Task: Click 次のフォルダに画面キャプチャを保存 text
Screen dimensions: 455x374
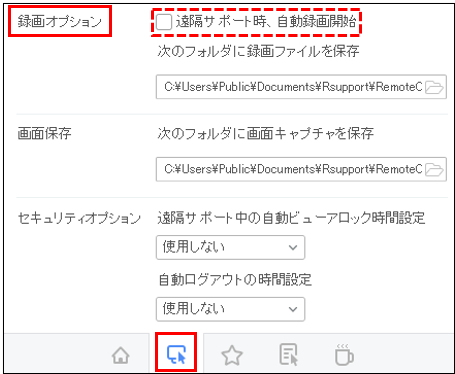Action: point(265,133)
